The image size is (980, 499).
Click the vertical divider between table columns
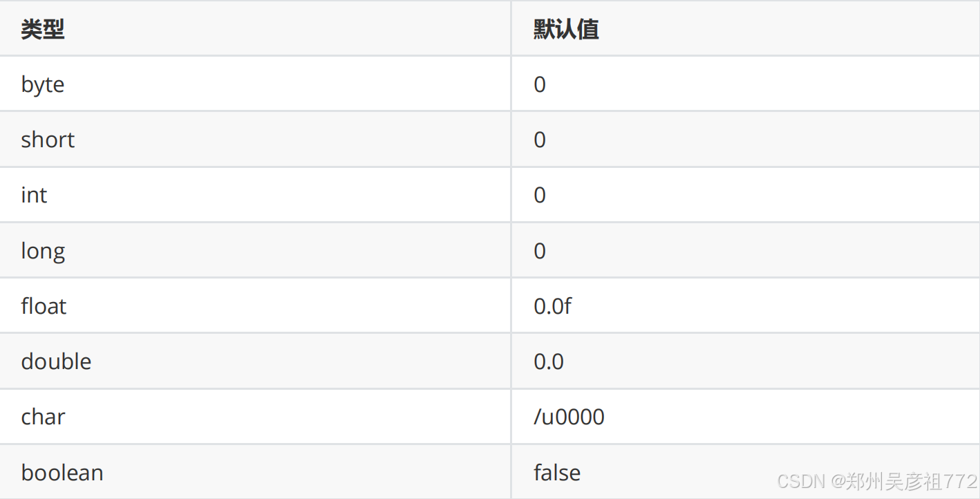(x=511, y=249)
